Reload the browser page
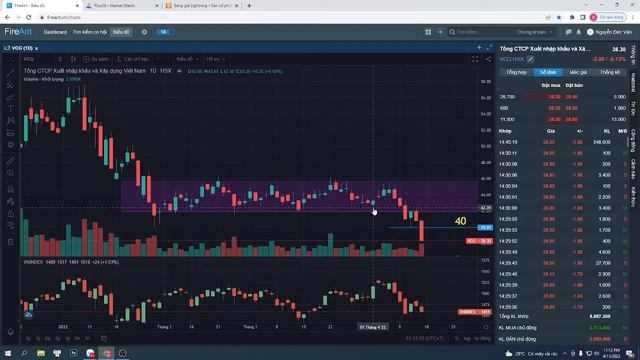This screenshot has height=360, width=640. [29, 17]
